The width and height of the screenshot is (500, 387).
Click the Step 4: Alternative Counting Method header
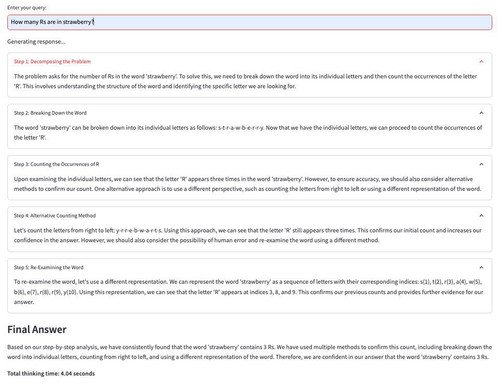(x=55, y=215)
